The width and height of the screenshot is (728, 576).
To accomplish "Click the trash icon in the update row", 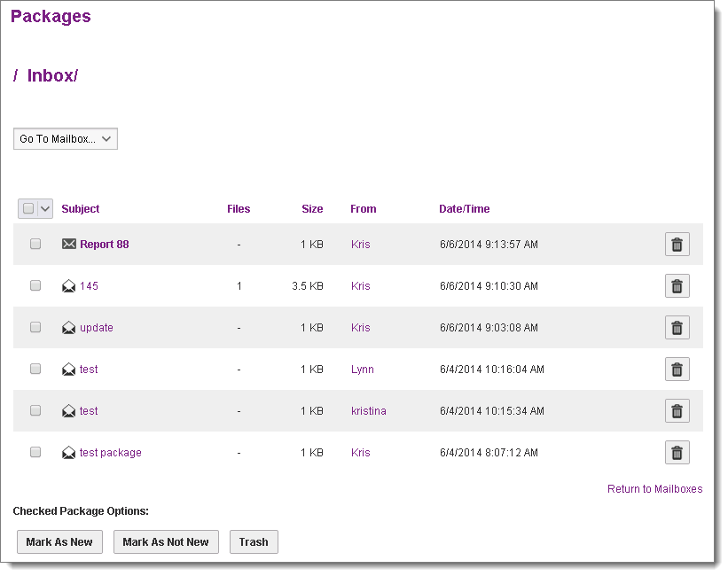I will click(677, 328).
